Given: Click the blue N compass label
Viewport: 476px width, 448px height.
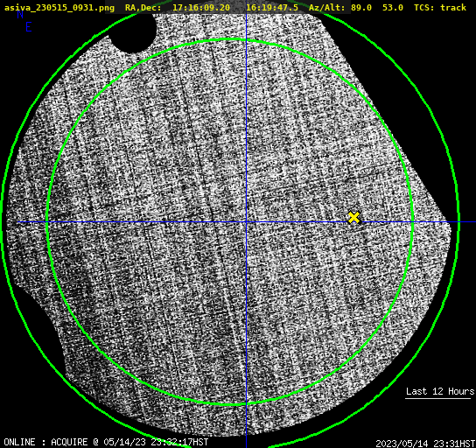Looking at the screenshot, I should coord(20,15).
